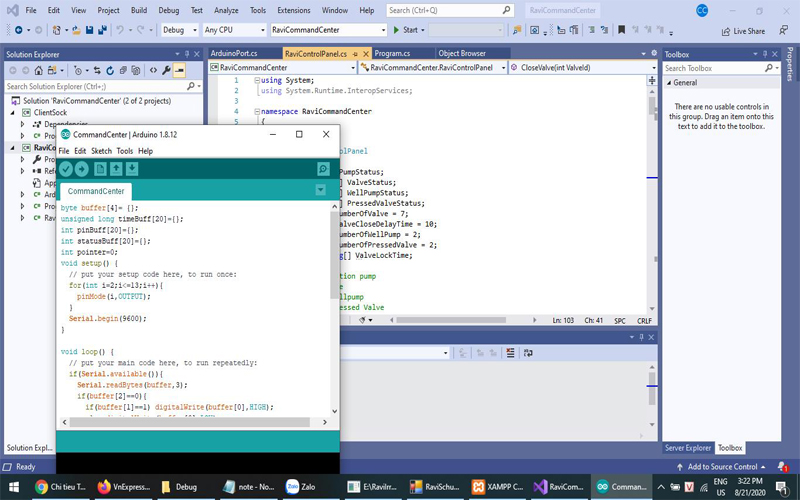Click the Arduino New sketch icon

(x=100, y=169)
